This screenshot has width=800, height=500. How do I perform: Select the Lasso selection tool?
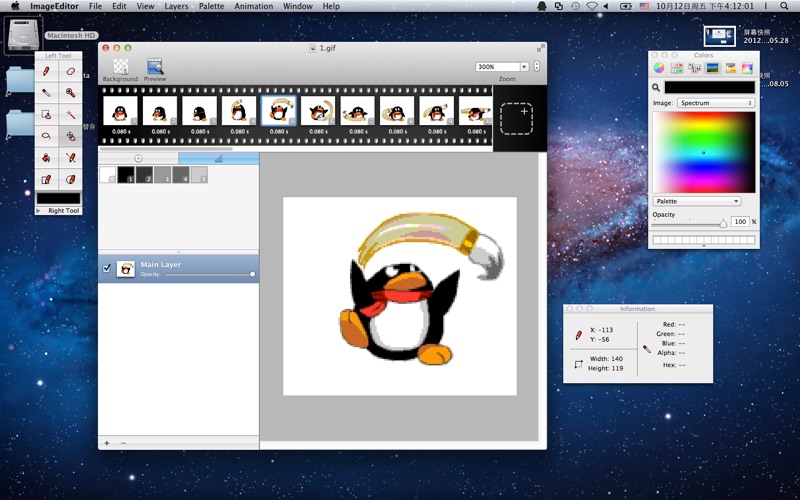46,136
